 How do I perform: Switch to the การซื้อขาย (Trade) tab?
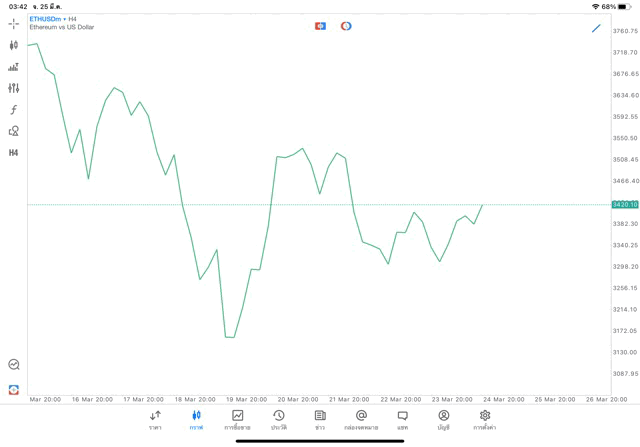click(x=237, y=420)
